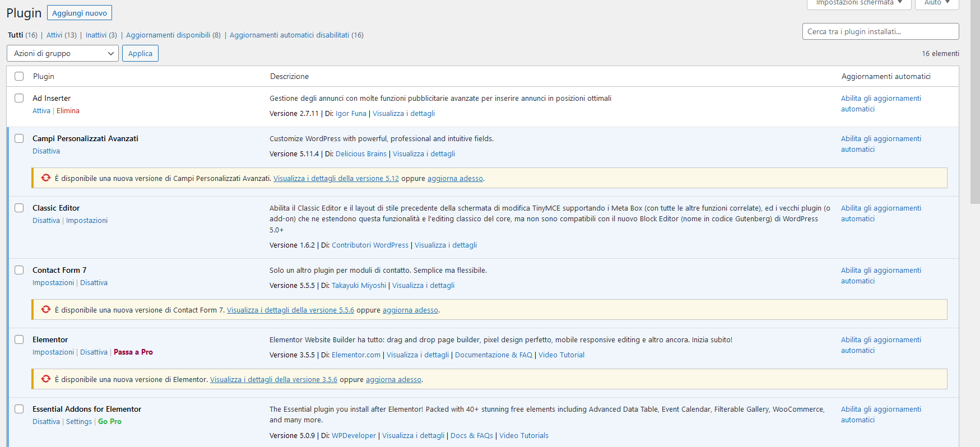Open Elementor Video Tutorial link

pos(561,355)
